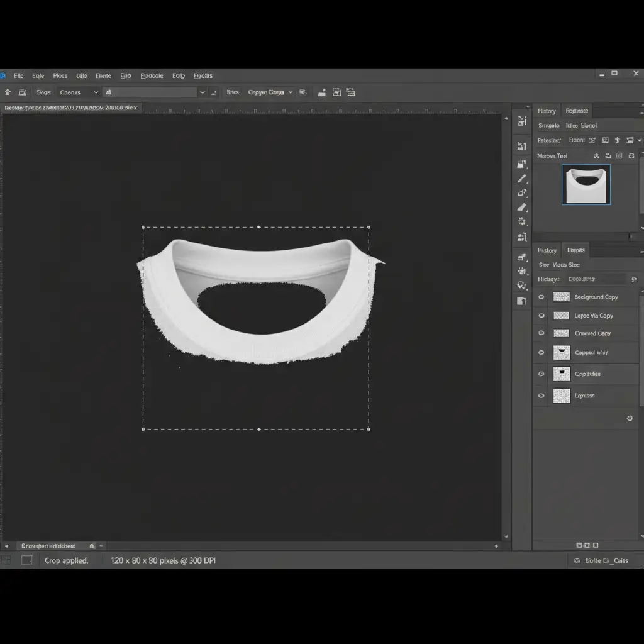Open the Cnenks dropdown in the options bar

79,92
